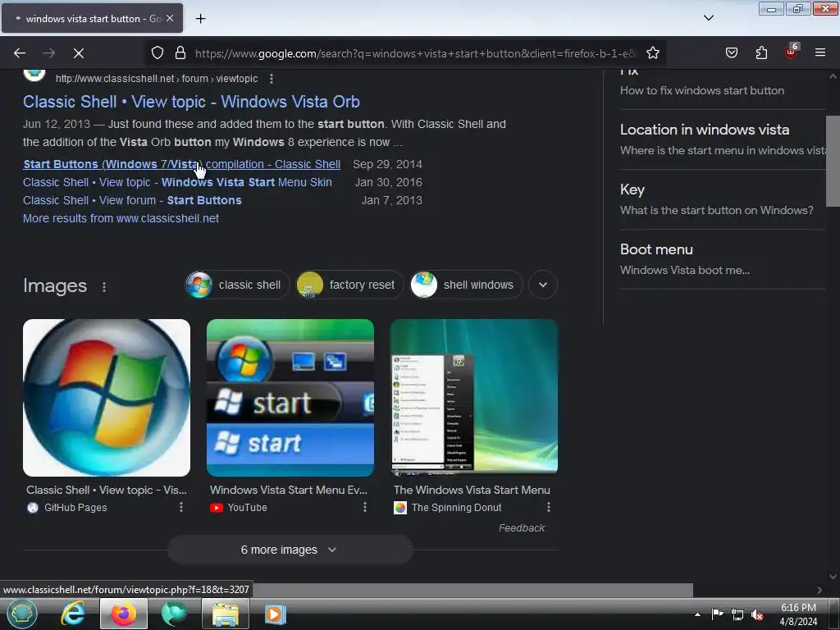Open media player taskbar icon
Screen dimensions: 840x630
[276, 614]
